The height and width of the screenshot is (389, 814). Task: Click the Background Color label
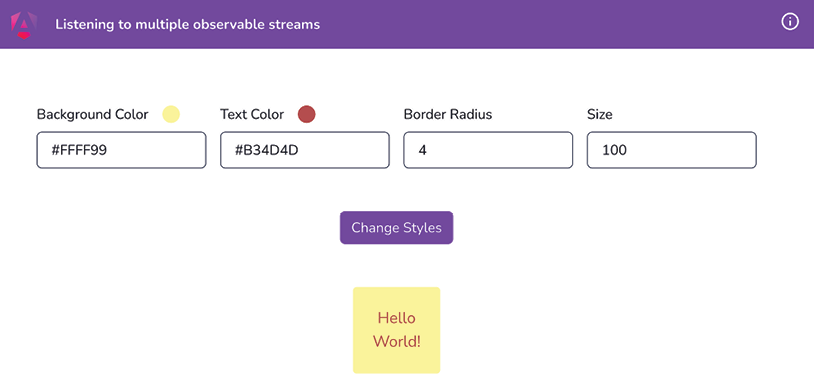pyautogui.click(x=92, y=114)
